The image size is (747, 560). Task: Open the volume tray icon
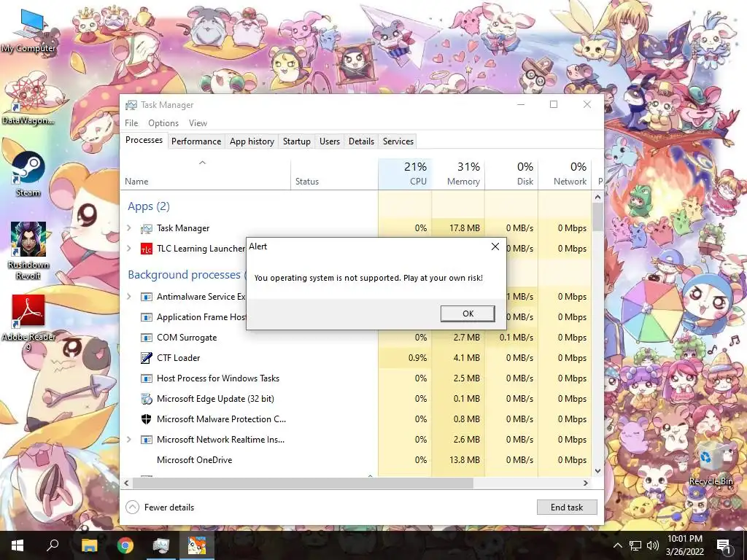pos(653,545)
